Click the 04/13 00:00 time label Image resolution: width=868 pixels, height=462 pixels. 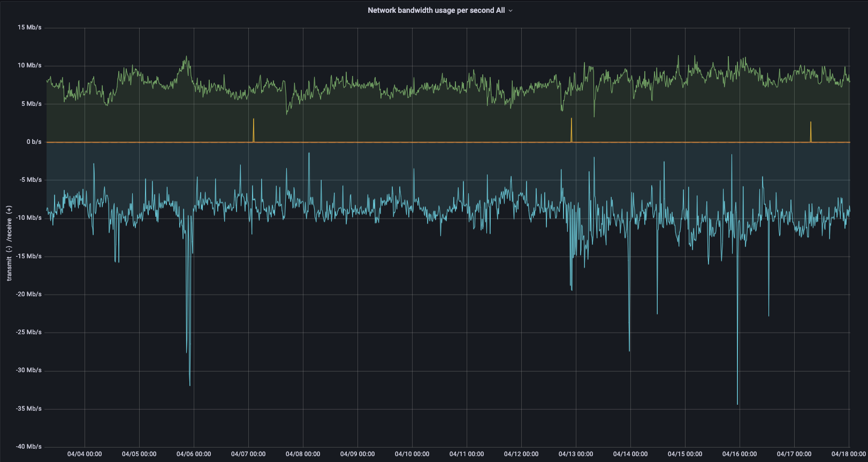[x=576, y=454]
